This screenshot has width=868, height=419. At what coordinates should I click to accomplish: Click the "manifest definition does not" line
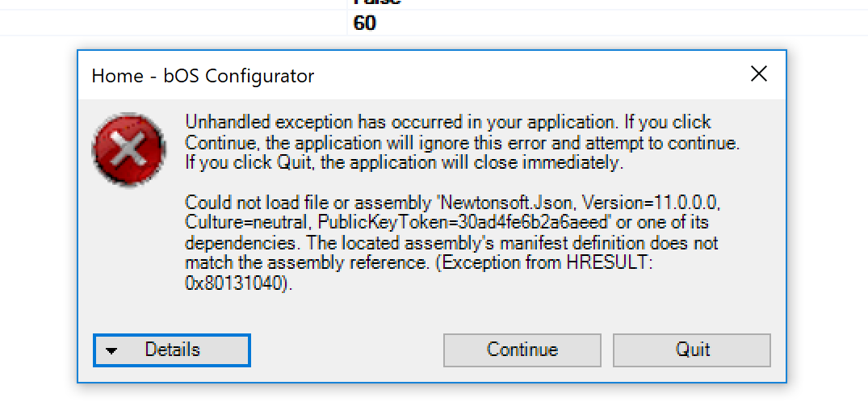click(581, 242)
